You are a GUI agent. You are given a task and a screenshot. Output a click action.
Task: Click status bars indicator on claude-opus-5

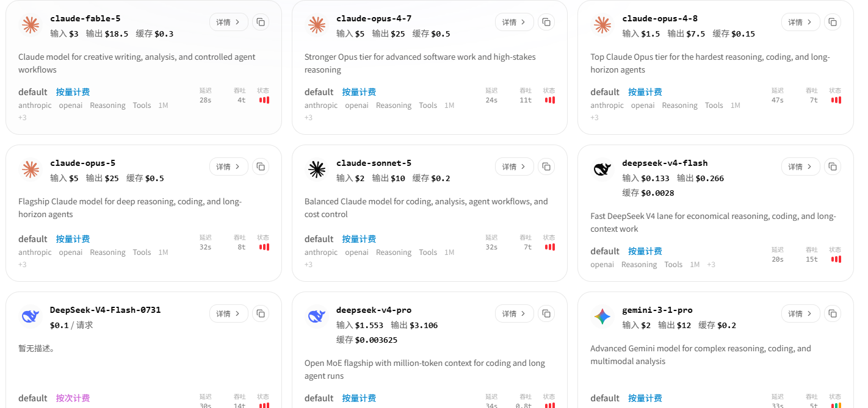[264, 247]
